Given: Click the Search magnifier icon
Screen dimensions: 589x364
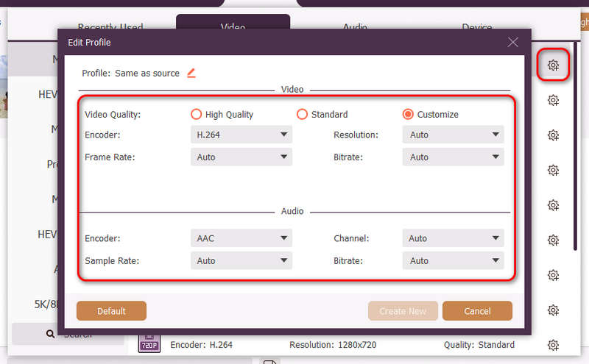Looking at the screenshot, I should point(51,335).
